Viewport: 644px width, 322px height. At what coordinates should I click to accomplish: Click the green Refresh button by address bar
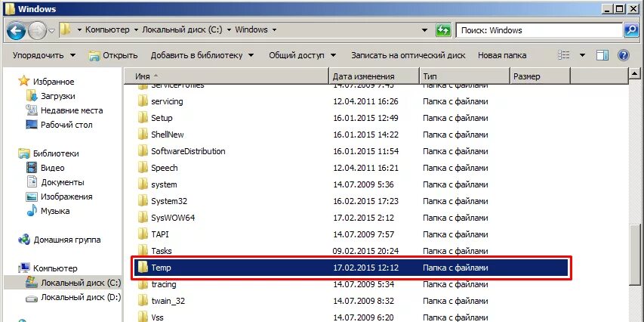tap(442, 30)
